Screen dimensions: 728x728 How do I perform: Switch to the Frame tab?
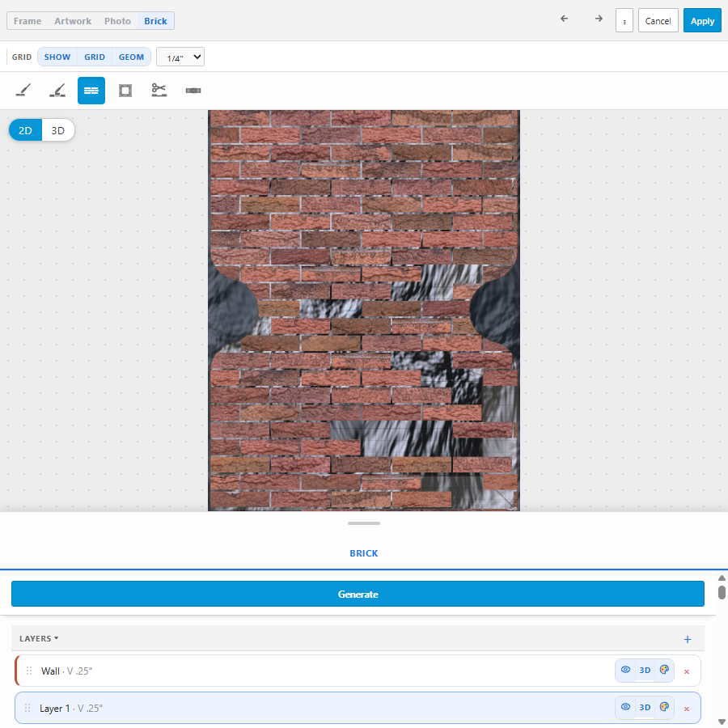(x=28, y=21)
